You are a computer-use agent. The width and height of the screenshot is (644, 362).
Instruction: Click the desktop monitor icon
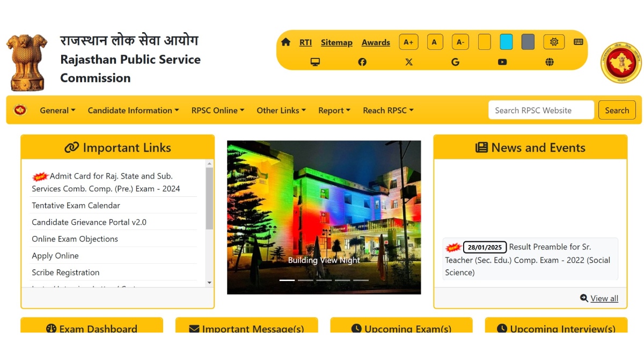[x=316, y=62]
